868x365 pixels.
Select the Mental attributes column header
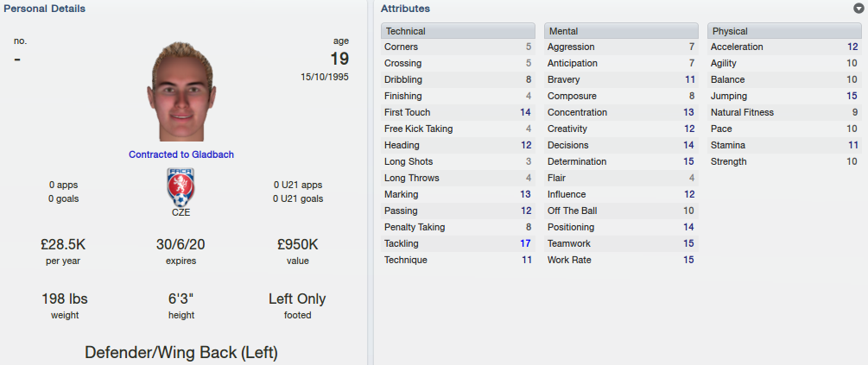click(621, 31)
